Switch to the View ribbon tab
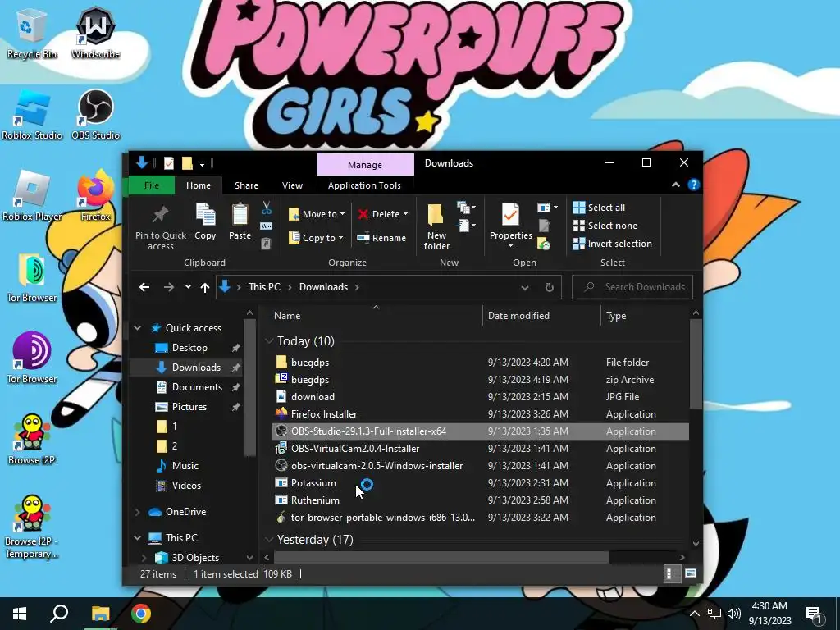Image resolution: width=840 pixels, height=630 pixels. coord(293,185)
